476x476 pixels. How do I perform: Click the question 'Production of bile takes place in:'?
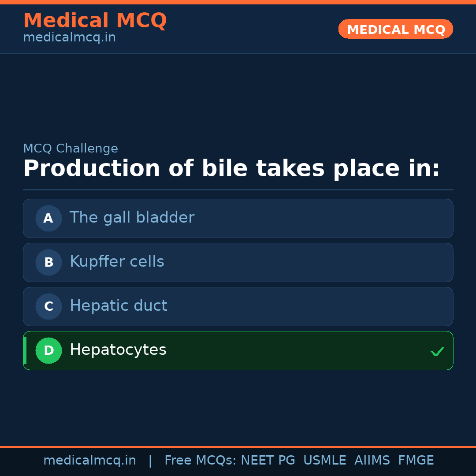(x=231, y=169)
